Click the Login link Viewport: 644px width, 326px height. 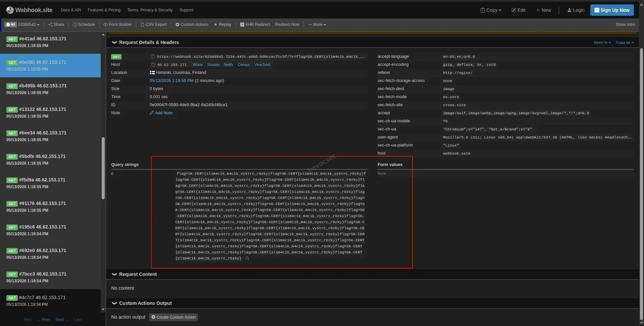coord(576,10)
